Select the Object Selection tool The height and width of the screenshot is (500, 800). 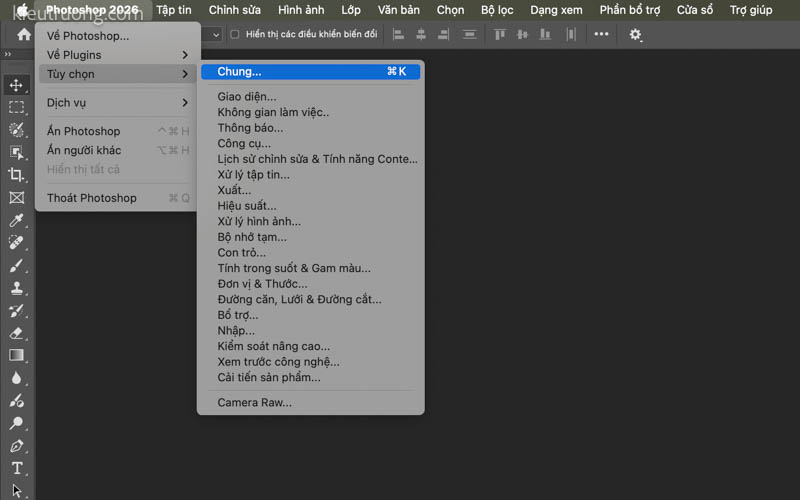(x=16, y=152)
